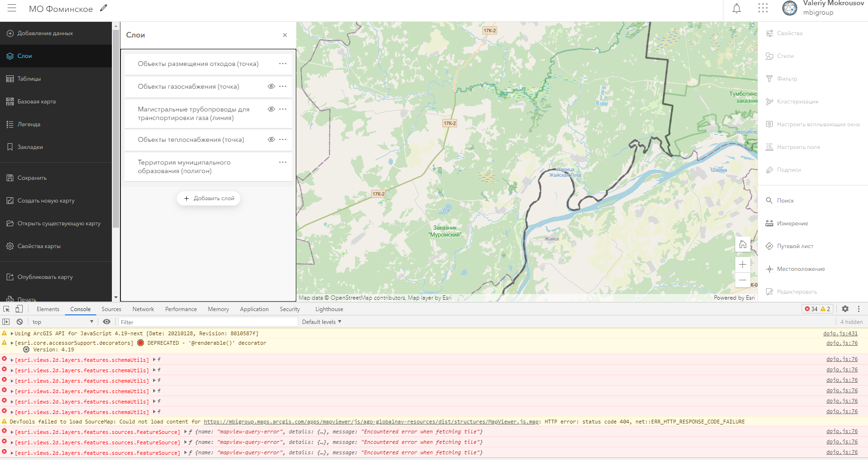Open Фильтр filter tool
The height and width of the screenshot is (460, 868).
tap(813, 79)
